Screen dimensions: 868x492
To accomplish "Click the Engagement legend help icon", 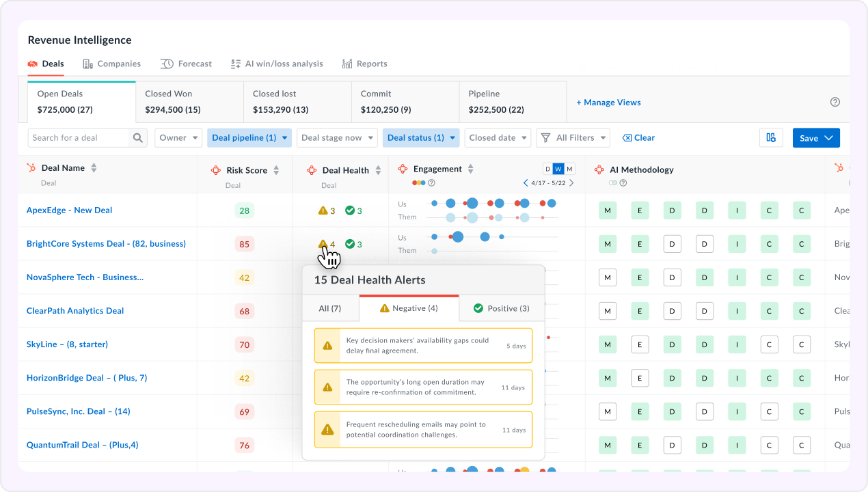I will click(432, 182).
